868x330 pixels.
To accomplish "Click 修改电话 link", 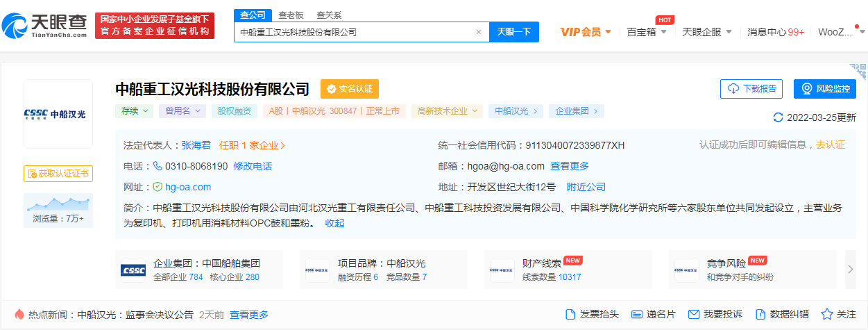I will click(253, 166).
